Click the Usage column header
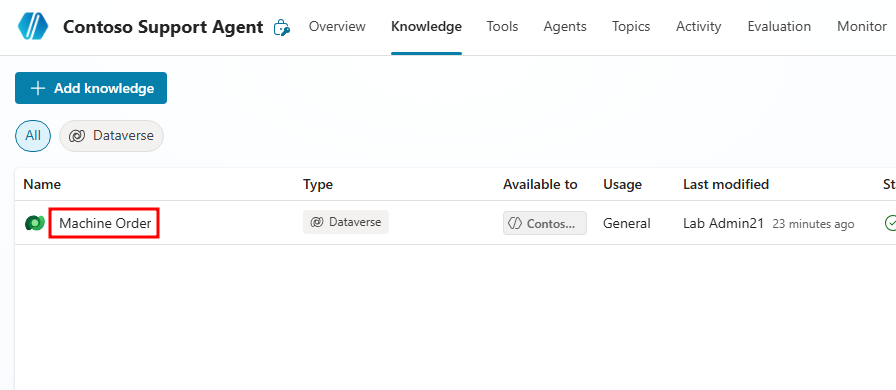 point(622,184)
